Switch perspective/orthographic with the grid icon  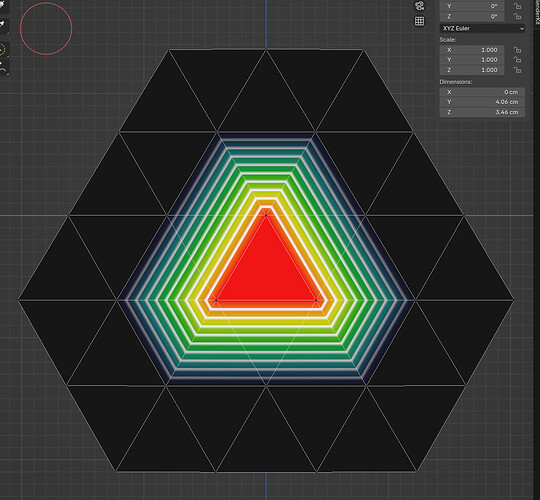(x=419, y=21)
